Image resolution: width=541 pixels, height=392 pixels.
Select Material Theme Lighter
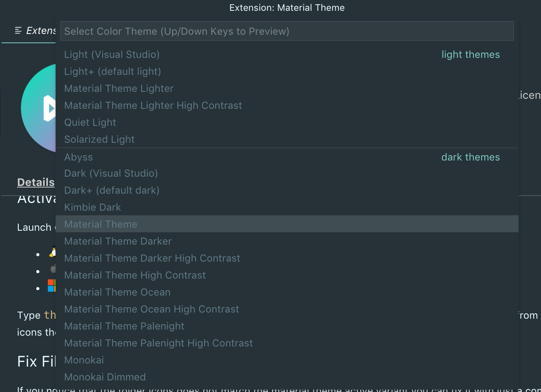pos(119,88)
